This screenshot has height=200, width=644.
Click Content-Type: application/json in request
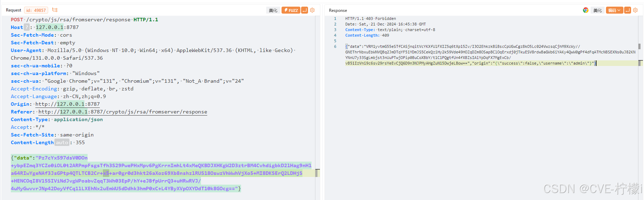[x=57, y=119]
